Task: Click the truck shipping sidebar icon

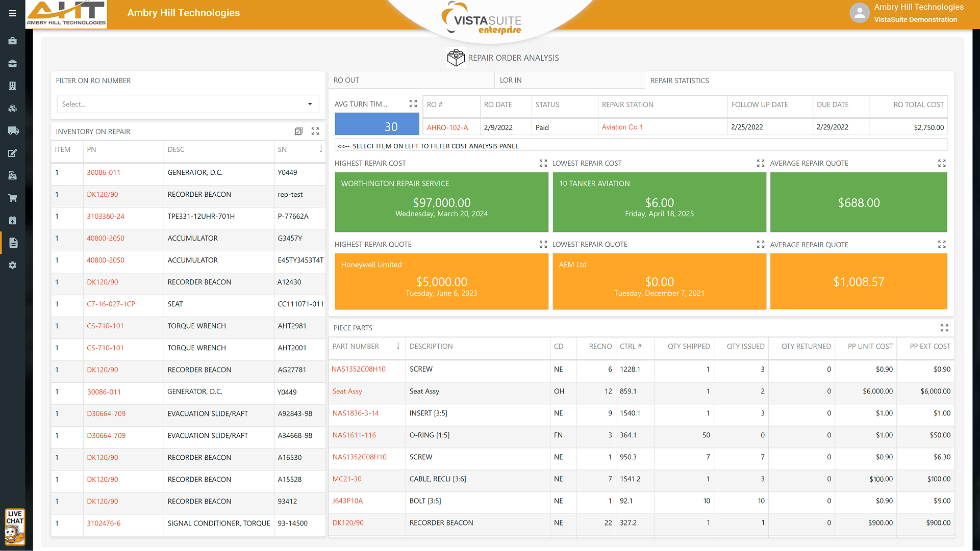Action: point(13,130)
